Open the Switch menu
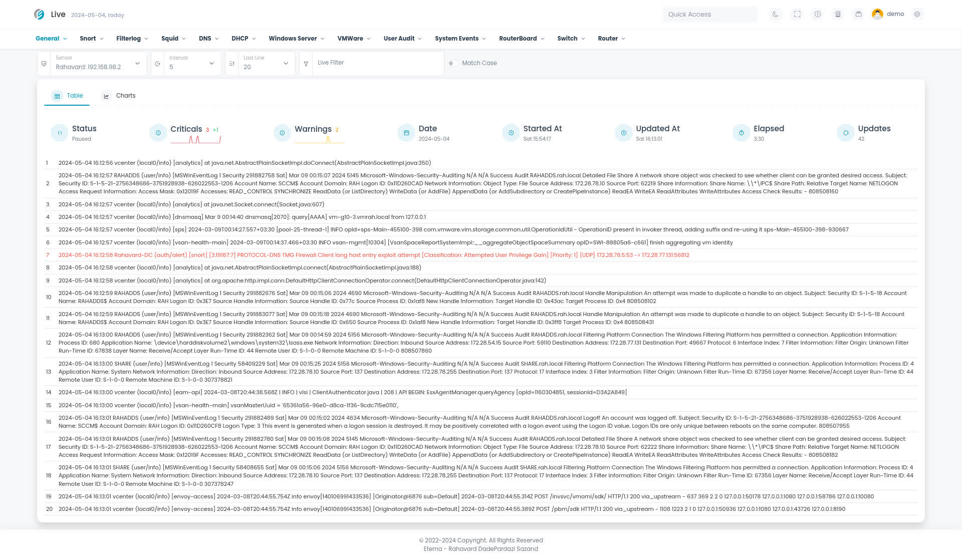 pyautogui.click(x=571, y=39)
